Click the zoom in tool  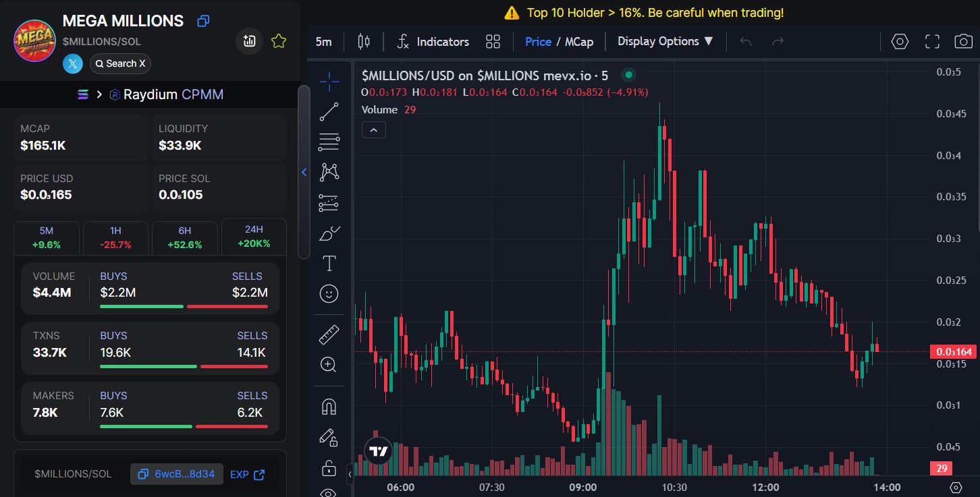pyautogui.click(x=329, y=365)
